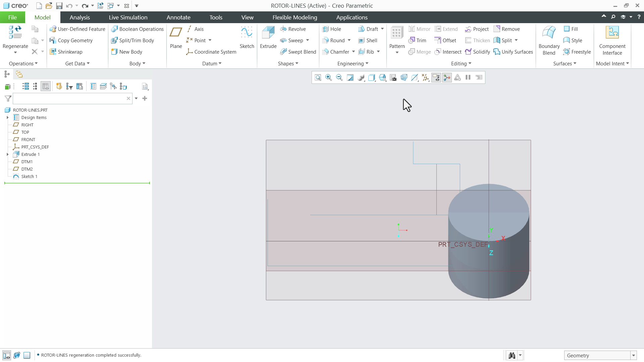Expand the Extrude 1 feature node
Image resolution: width=644 pixels, height=362 pixels.
(8, 155)
